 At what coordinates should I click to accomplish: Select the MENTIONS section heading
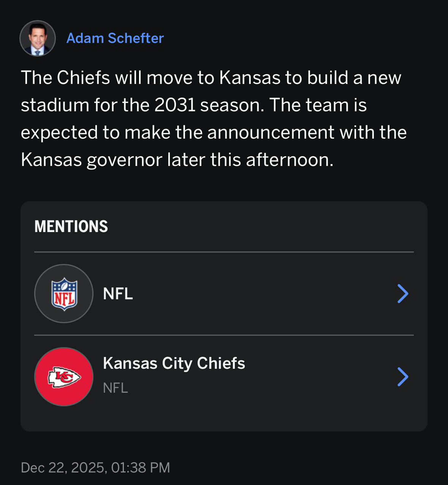(71, 227)
